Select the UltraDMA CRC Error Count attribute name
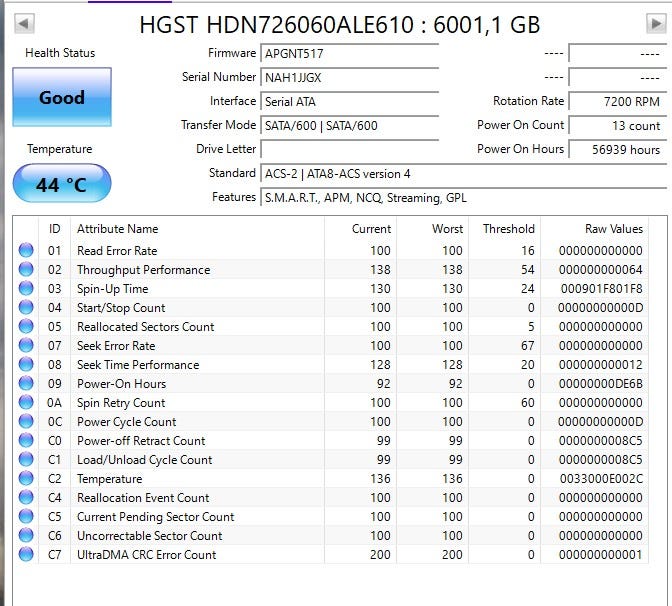This screenshot has height=606, width=672. [x=147, y=555]
